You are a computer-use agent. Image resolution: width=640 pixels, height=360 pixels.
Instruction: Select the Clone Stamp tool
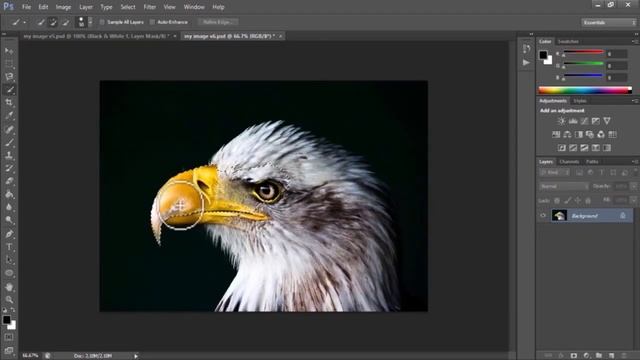[x=9, y=155]
